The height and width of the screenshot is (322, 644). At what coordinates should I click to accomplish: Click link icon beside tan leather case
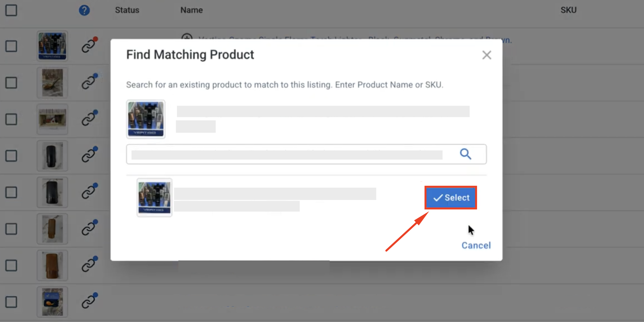pos(89,227)
